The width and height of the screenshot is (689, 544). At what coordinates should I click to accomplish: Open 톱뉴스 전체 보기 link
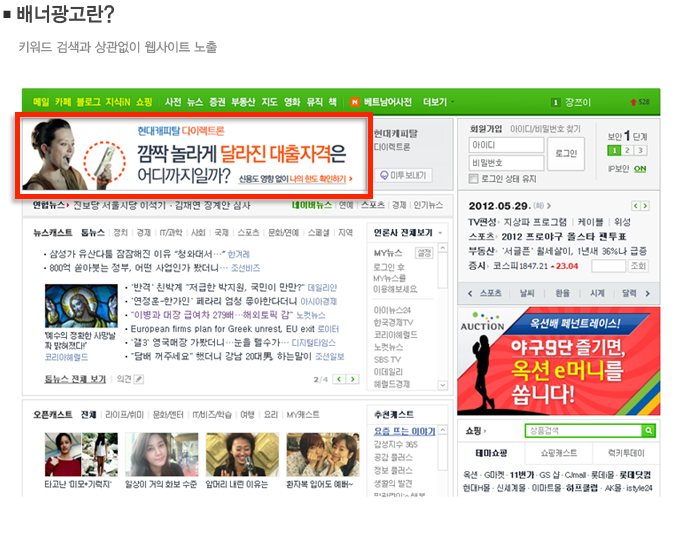coord(75,379)
